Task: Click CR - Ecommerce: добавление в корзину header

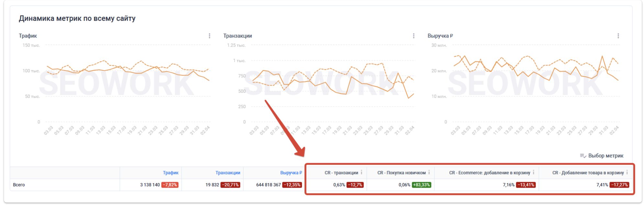Action: (490, 173)
